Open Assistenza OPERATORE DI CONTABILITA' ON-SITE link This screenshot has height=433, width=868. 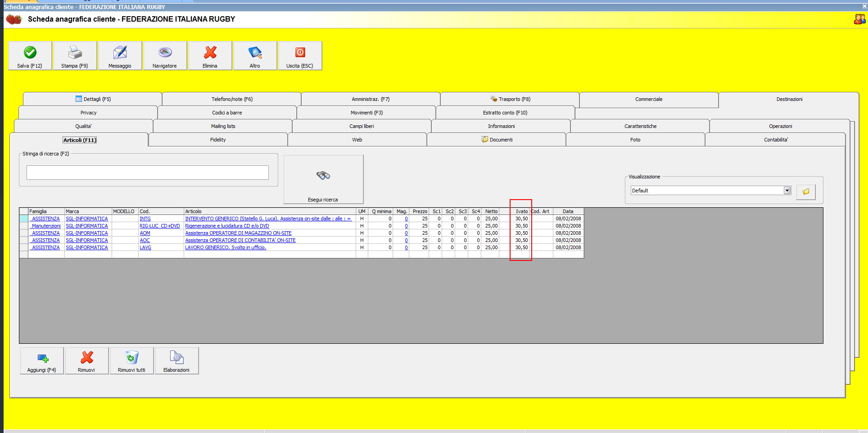[x=240, y=240]
